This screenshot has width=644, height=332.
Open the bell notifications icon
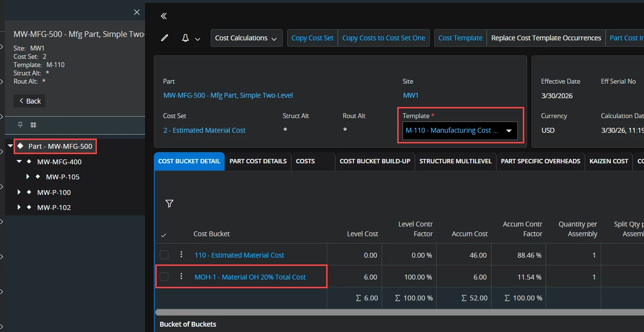[x=185, y=38]
